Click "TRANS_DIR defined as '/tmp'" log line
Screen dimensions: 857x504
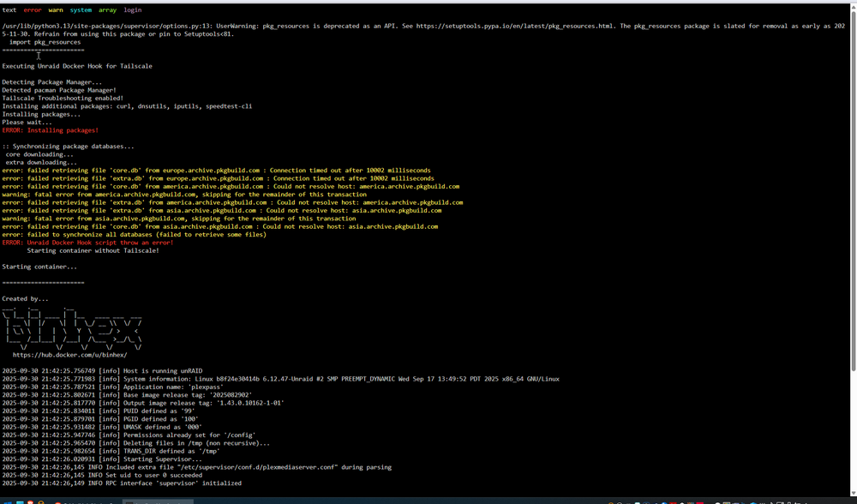(111, 451)
